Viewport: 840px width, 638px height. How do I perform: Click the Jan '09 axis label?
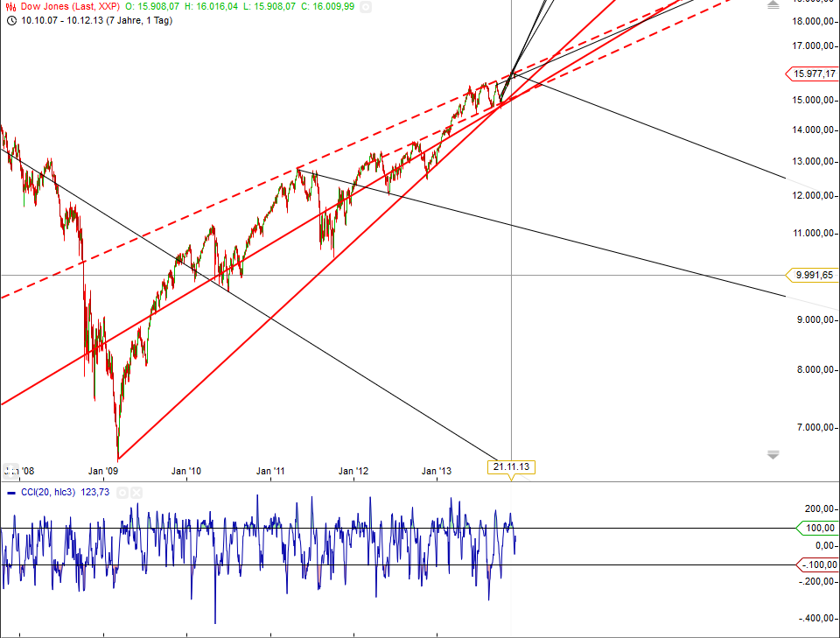click(x=102, y=470)
